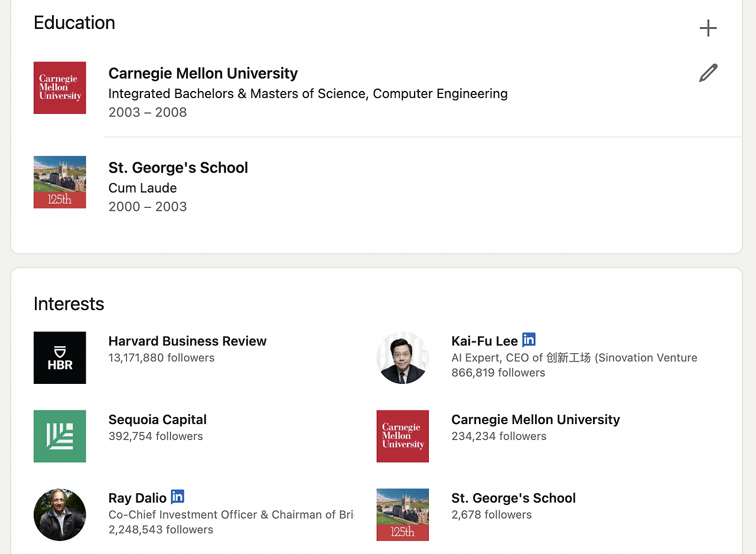Open the Carnegie Mellon University logo in Education
The width and height of the screenshot is (756, 554).
(x=60, y=88)
